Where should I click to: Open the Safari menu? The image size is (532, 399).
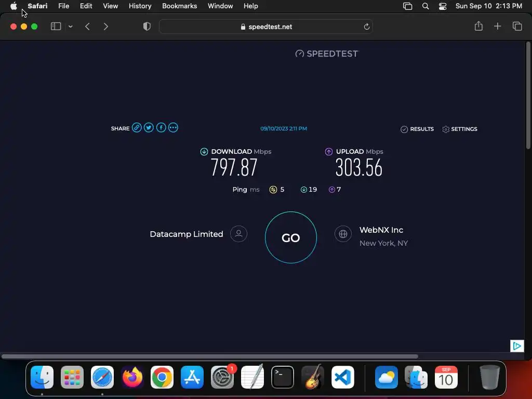37,6
